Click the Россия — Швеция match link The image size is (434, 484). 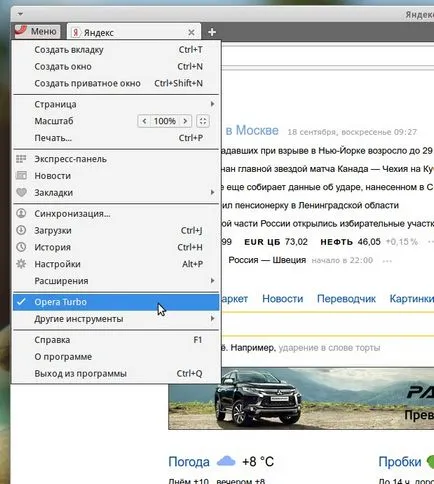267,260
